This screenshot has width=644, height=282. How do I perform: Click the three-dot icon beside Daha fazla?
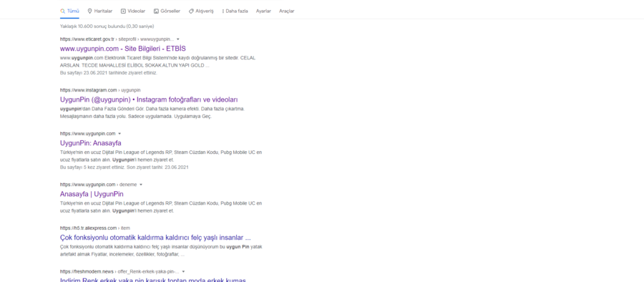tap(223, 11)
